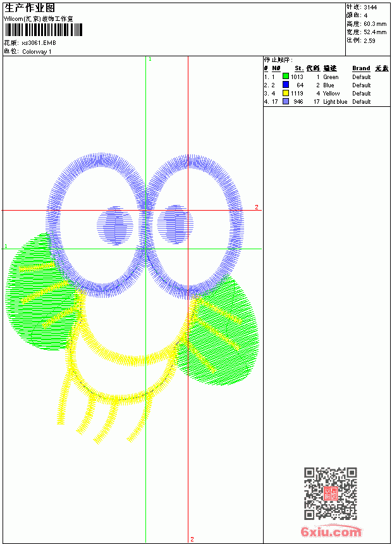The image size is (392, 544).
Task: Click the QR code image
Action: coord(331,493)
